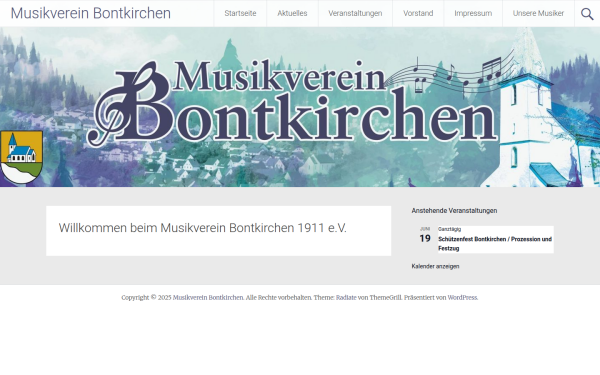Open the Radiate theme link
The width and height of the screenshot is (600, 375).
(x=346, y=298)
